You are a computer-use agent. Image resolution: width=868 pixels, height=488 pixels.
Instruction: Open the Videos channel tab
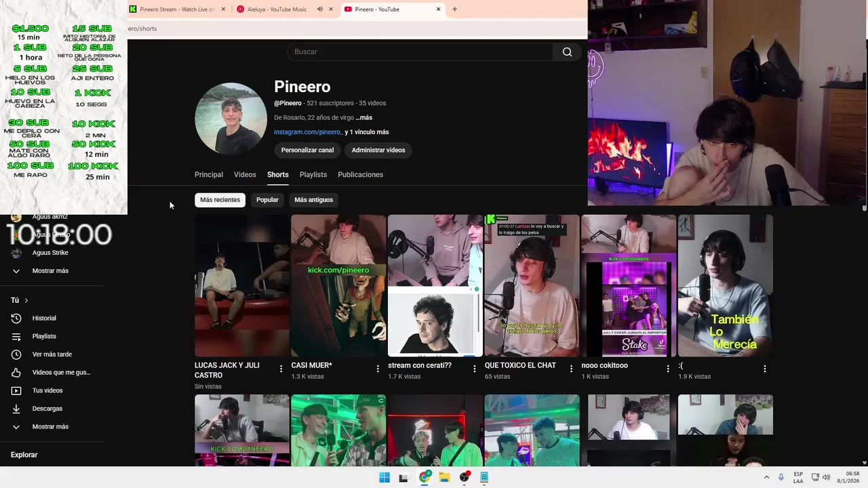245,175
